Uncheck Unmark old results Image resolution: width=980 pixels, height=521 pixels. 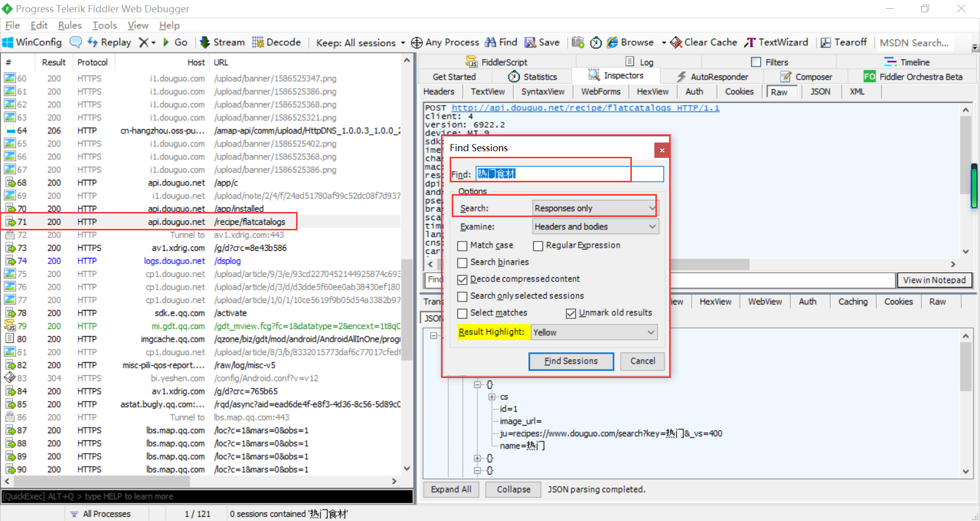point(571,313)
